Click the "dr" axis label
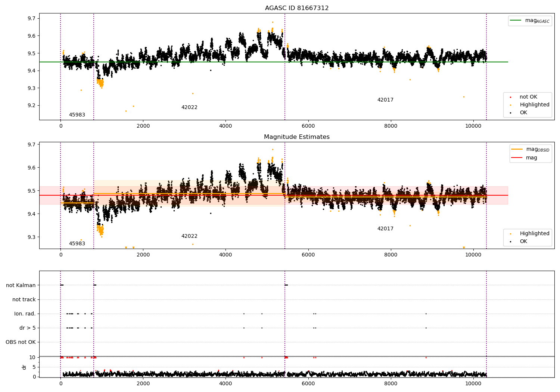The width and height of the screenshot is (560, 392). (x=24, y=367)
